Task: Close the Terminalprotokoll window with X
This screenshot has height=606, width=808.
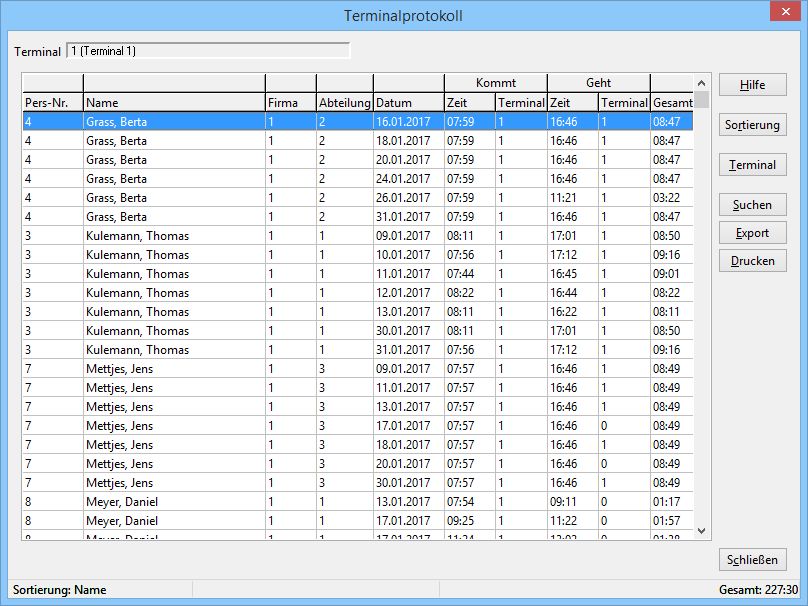Action: 785,11
